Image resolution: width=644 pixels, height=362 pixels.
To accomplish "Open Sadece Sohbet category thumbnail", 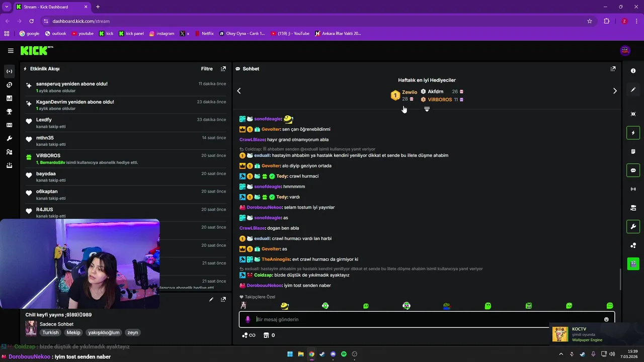I will click(x=31, y=328).
